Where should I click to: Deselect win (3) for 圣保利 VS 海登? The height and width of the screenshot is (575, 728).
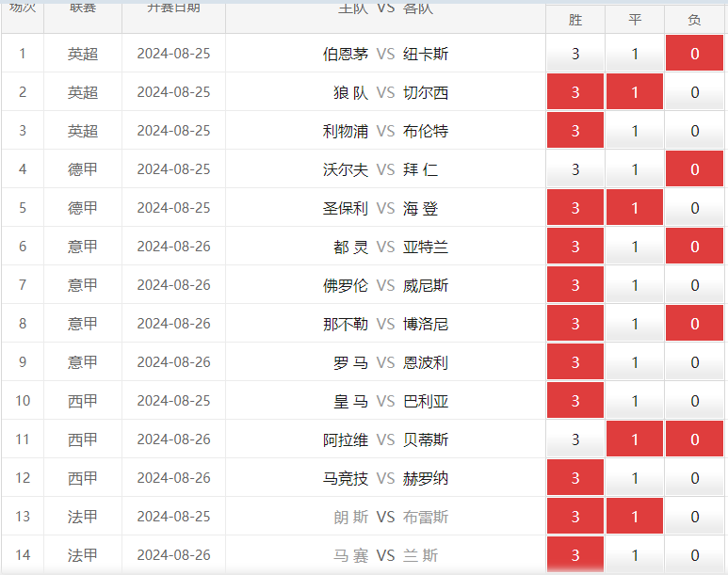coord(575,207)
